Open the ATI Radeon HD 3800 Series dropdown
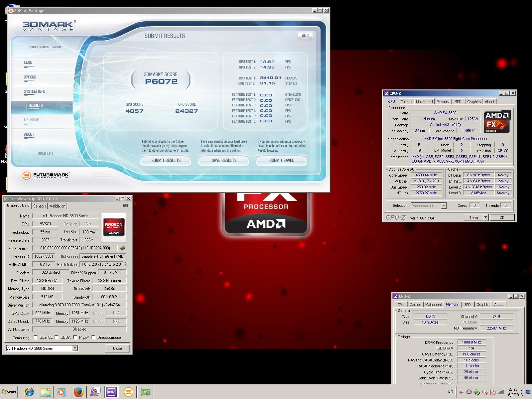 pyautogui.click(x=75, y=348)
